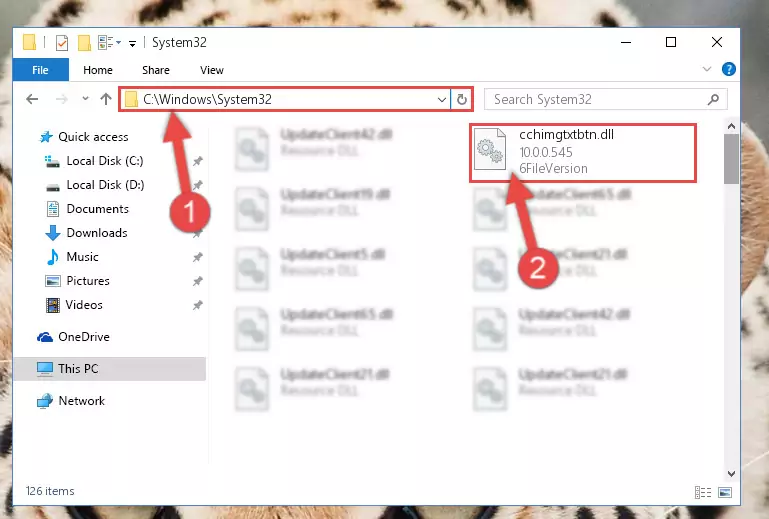Go back with the left arrow button
769x519 pixels.
[x=32, y=100]
